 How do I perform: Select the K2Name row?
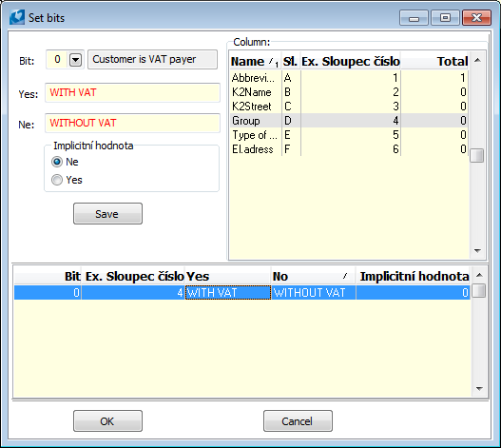(349, 92)
